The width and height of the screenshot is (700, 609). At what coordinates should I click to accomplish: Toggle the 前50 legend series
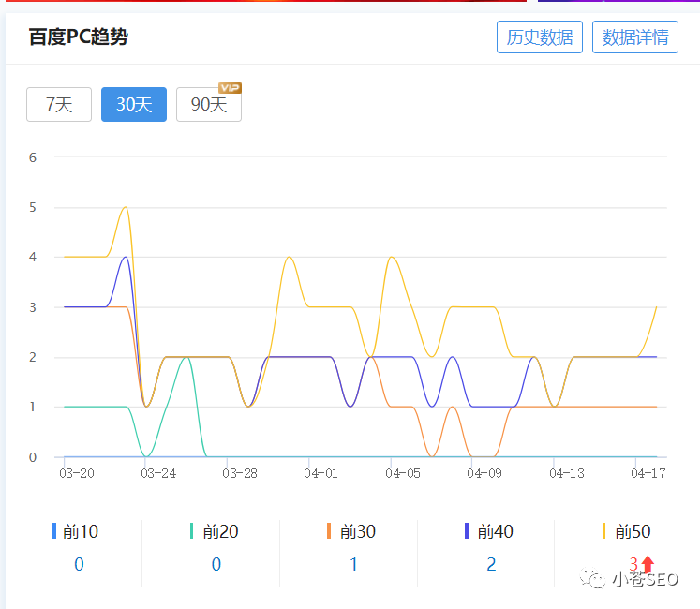633,531
